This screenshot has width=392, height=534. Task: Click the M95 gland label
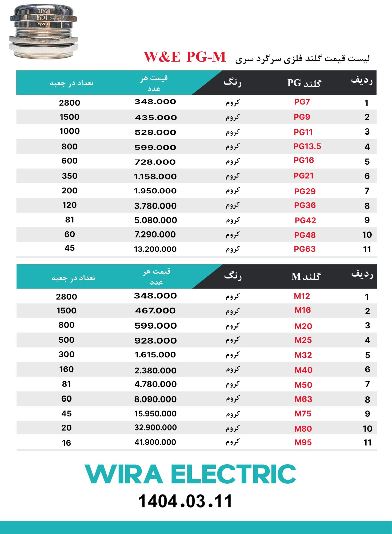pyautogui.click(x=303, y=442)
